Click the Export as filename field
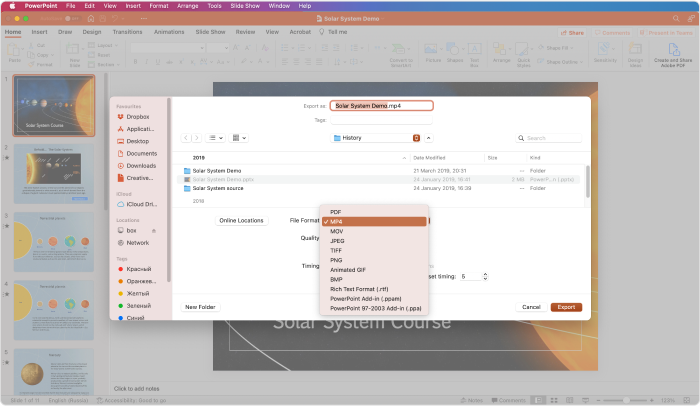Screen dimensions: 700x406 click(x=382, y=106)
